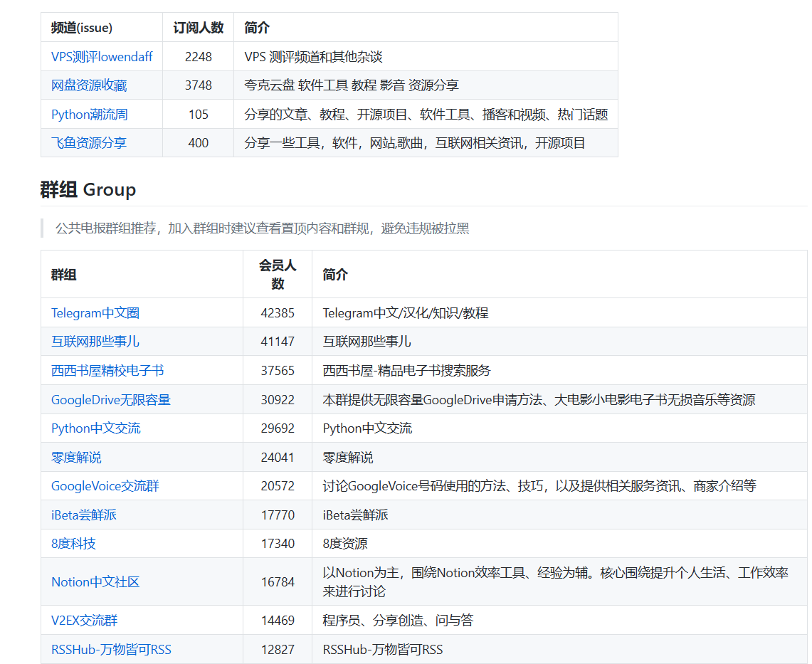Open the Notion中文社区 group link
This screenshot has width=812, height=664.
pyautogui.click(x=95, y=581)
